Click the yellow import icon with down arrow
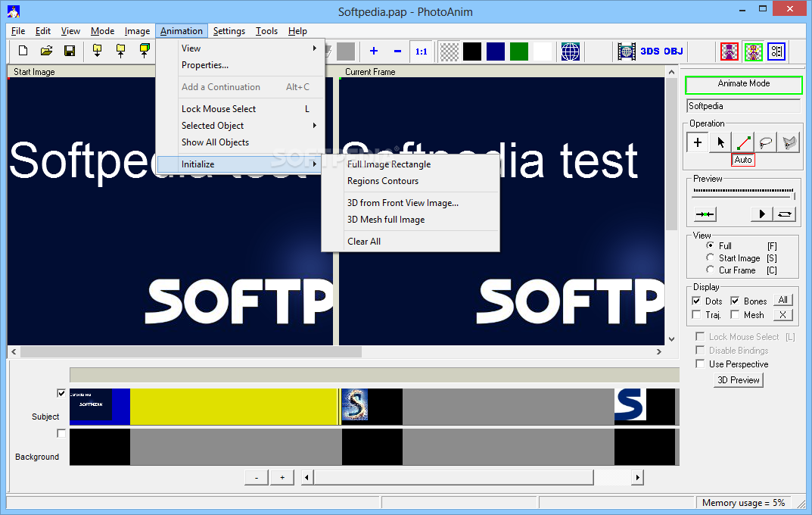Screen dimensions: 812x515 [x=97, y=51]
